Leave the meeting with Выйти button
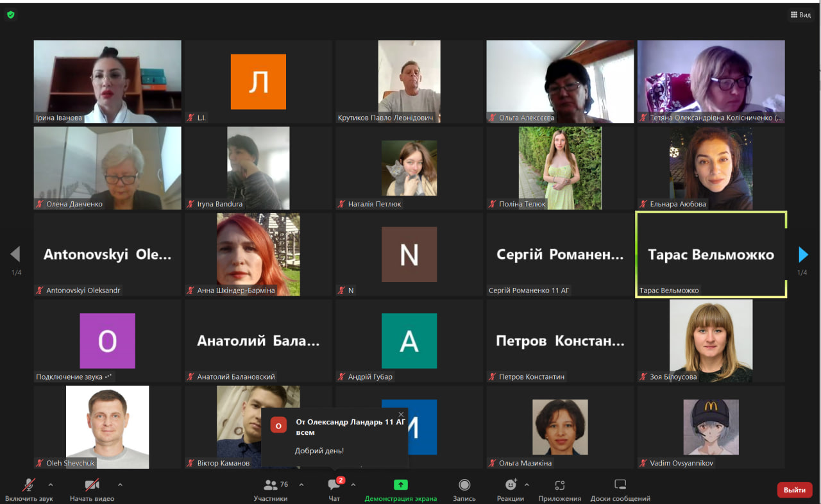Screen dimensions: 821x504 (x=794, y=490)
